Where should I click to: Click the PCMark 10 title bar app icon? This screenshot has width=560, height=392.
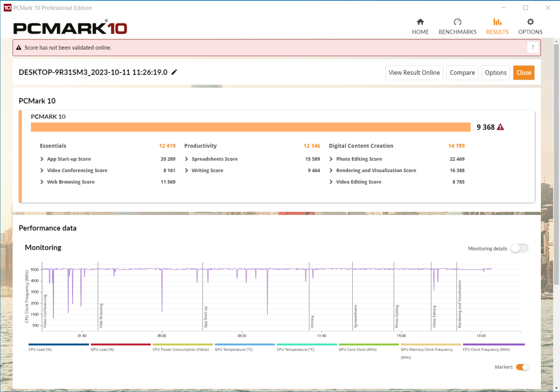pos(7,8)
